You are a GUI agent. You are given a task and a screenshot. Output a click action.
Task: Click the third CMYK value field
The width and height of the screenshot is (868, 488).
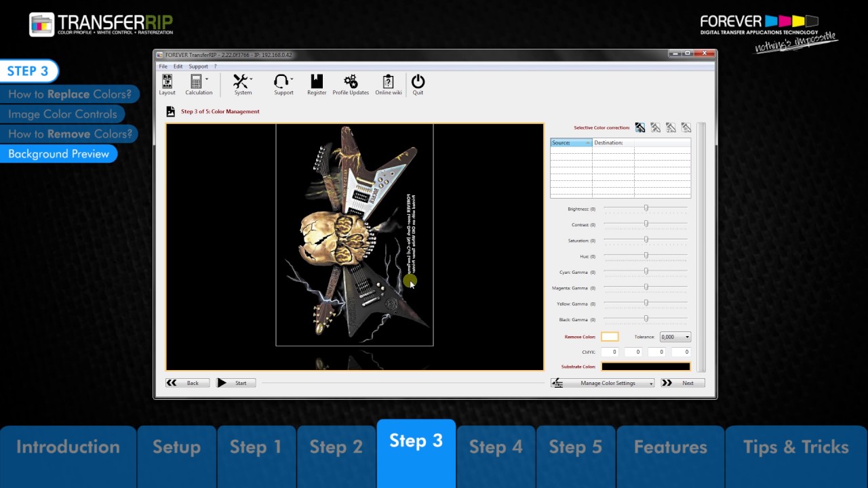(x=656, y=352)
